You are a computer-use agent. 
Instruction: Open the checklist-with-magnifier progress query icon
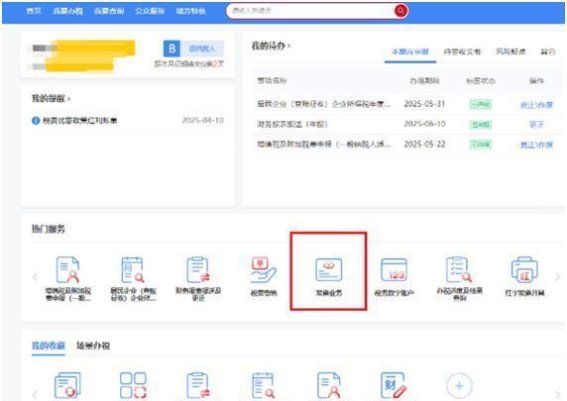[459, 270]
